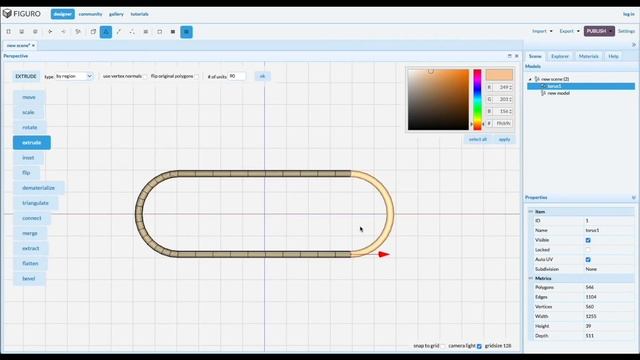Click the Subdivision None value

[x=591, y=269]
